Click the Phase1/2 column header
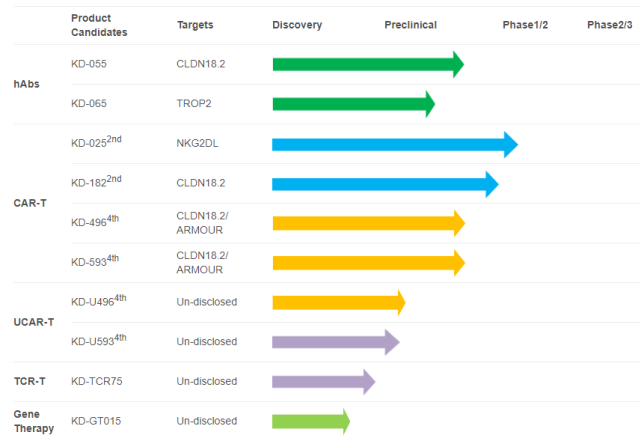This screenshot has height=441, width=641. pos(525,24)
